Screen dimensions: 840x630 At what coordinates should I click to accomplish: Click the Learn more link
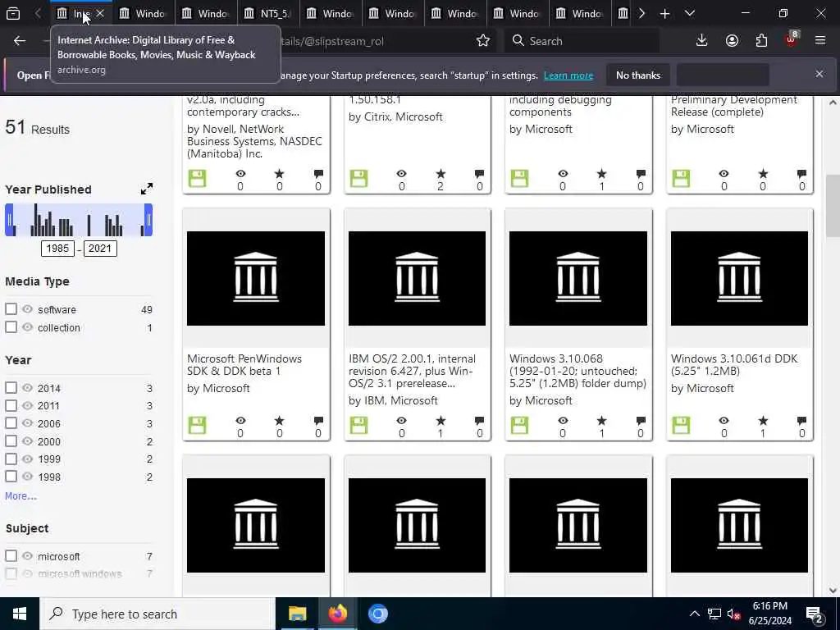568,75
